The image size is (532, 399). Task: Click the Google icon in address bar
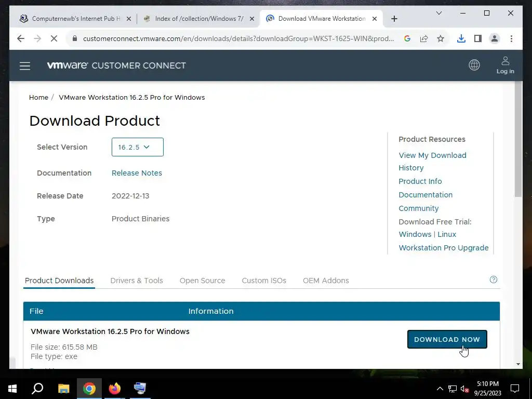click(x=407, y=38)
